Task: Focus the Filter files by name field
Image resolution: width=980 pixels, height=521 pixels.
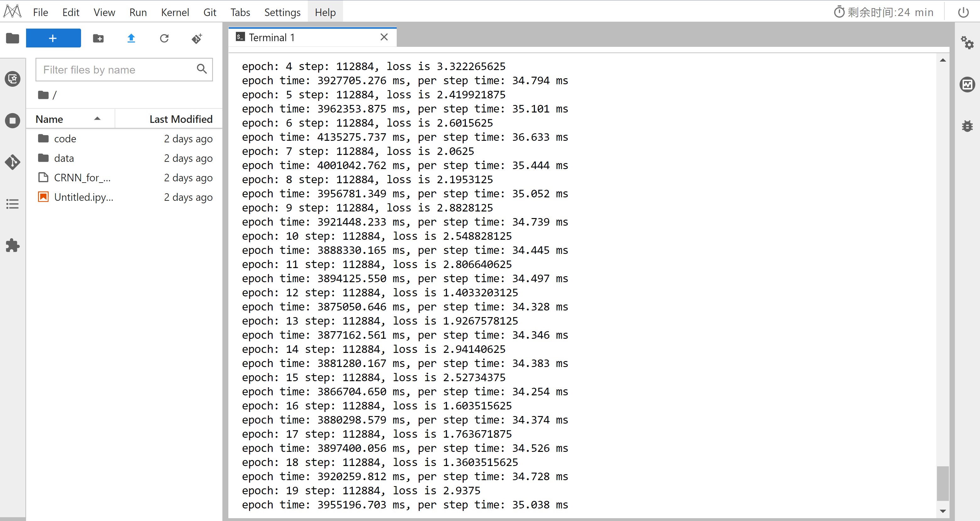Action: click(124, 70)
